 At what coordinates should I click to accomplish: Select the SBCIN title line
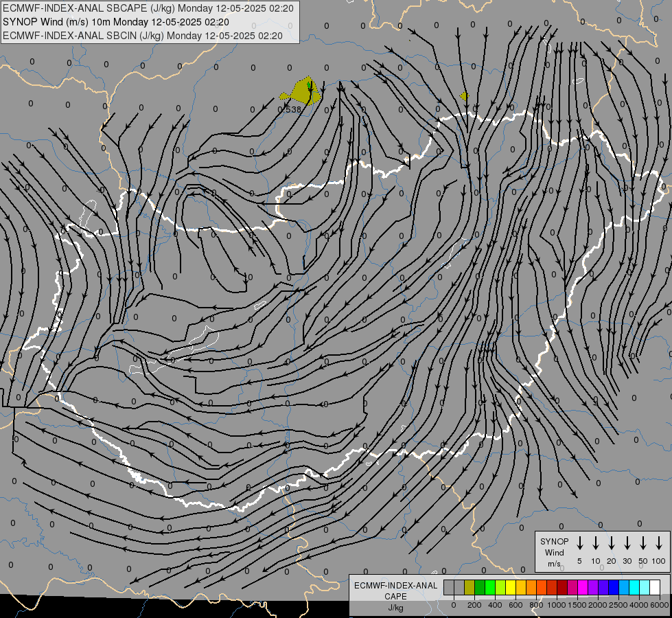coord(143,36)
